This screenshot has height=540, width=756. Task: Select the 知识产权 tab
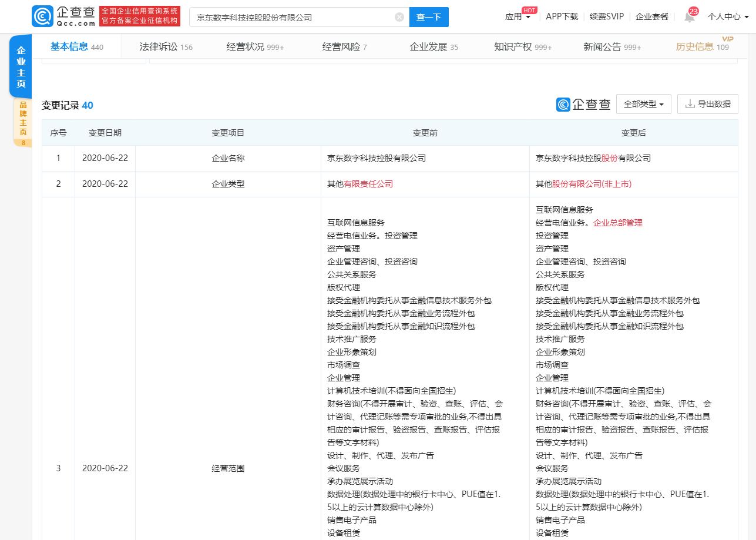pyautogui.click(x=523, y=47)
